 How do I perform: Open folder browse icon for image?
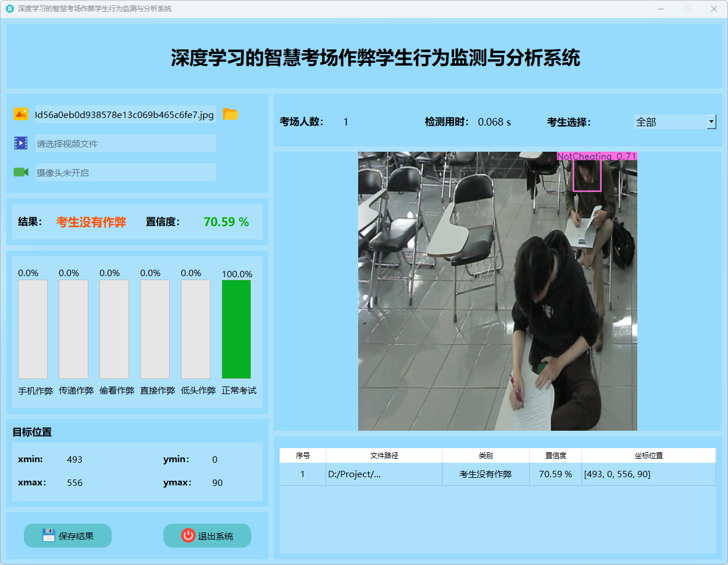(x=230, y=114)
